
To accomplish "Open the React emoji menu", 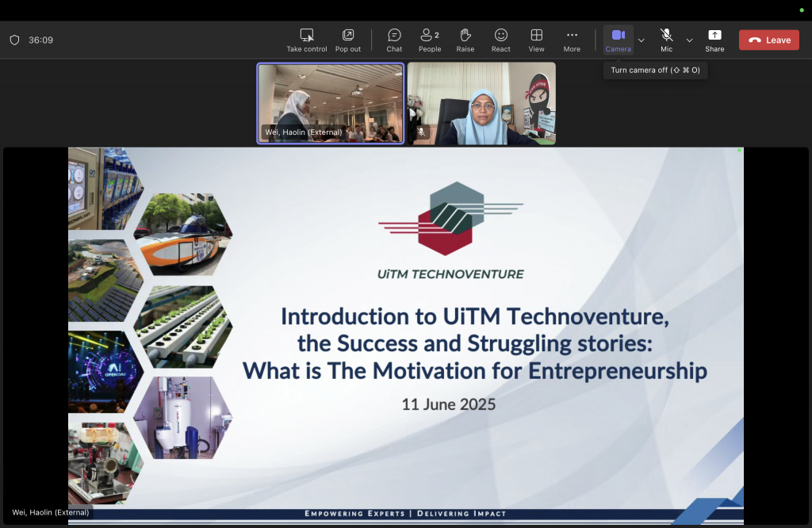I will (501, 40).
